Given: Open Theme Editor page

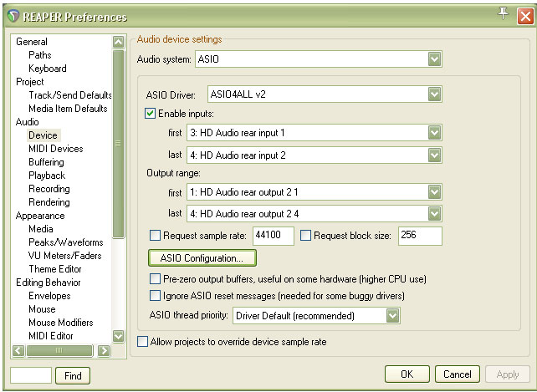Looking at the screenshot, I should pyautogui.click(x=55, y=269).
